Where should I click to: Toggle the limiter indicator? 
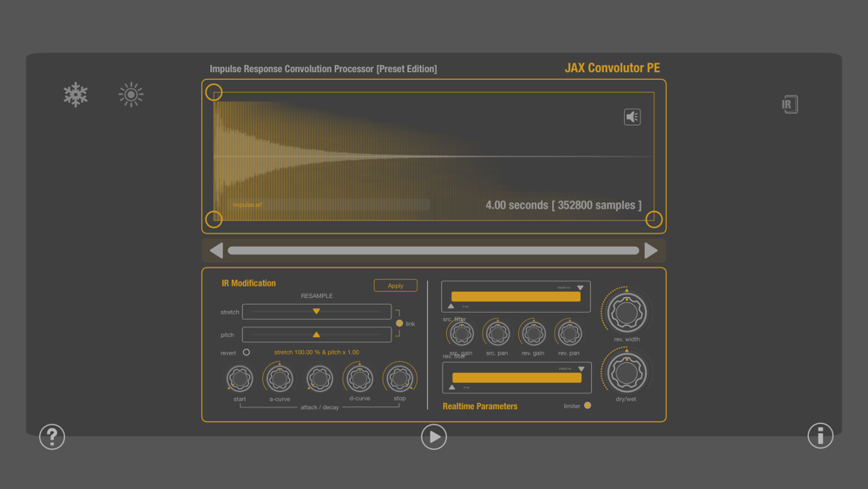pyautogui.click(x=588, y=406)
